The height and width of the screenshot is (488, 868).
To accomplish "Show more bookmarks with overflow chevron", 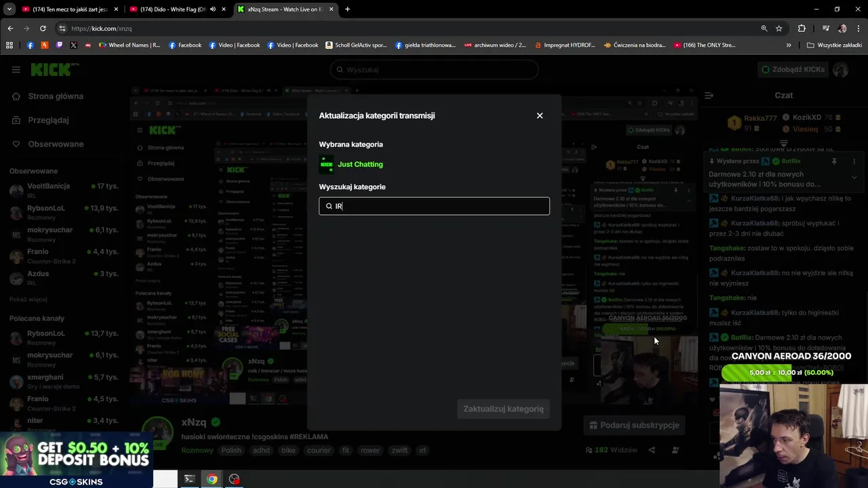I will [x=789, y=45].
